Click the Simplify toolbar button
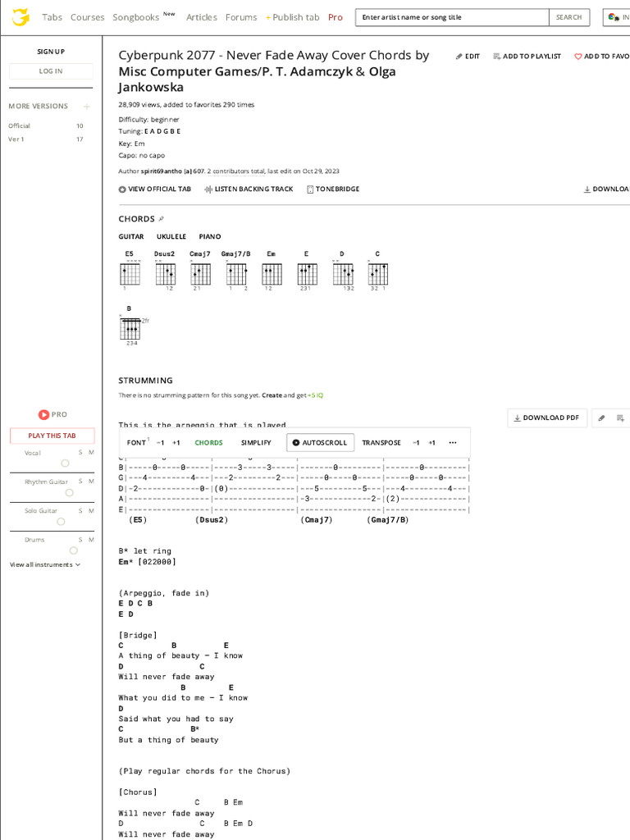Viewport: 630px width, 840px height. (256, 442)
